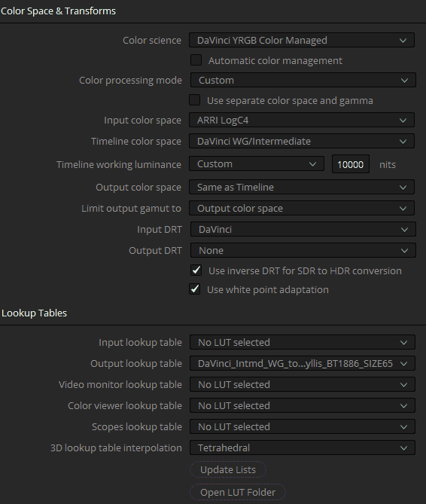
Task: Open the Color processing mode dropdown
Action: tap(303, 80)
